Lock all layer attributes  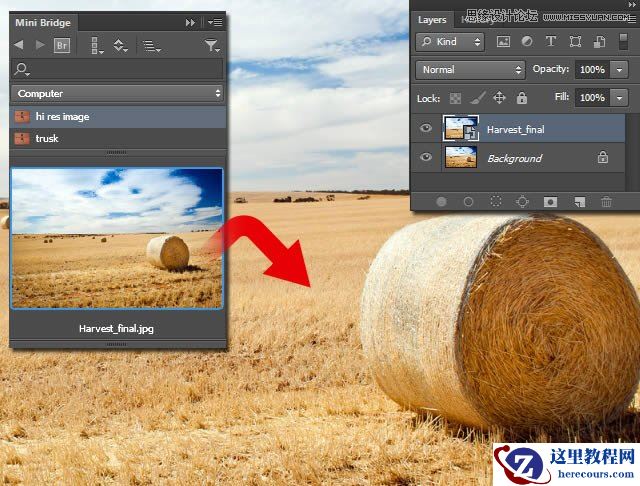coord(522,98)
